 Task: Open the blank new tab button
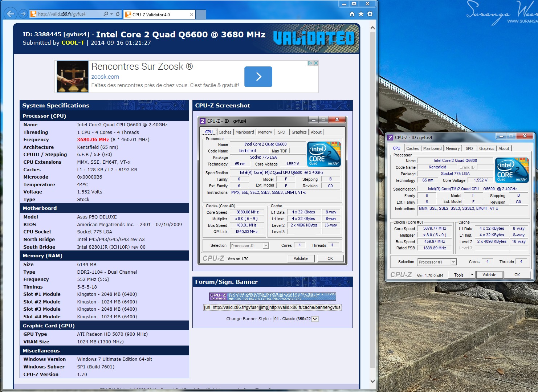[201, 15]
